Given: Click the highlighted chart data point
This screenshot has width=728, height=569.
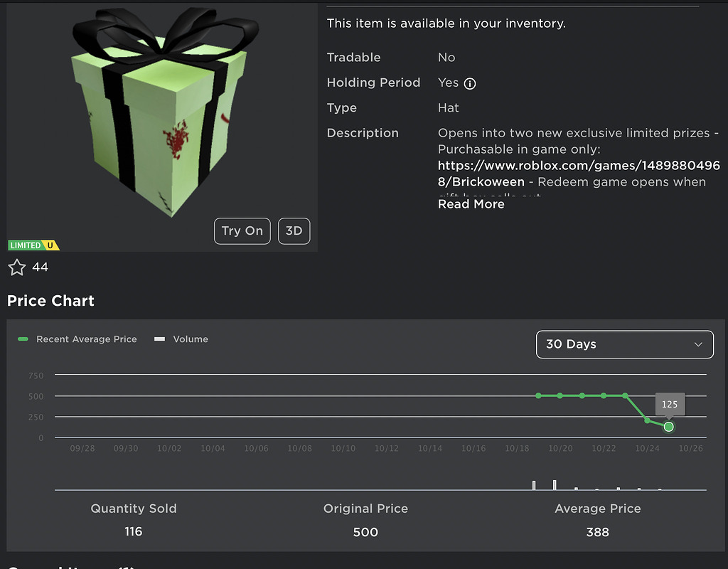Looking at the screenshot, I should point(668,427).
